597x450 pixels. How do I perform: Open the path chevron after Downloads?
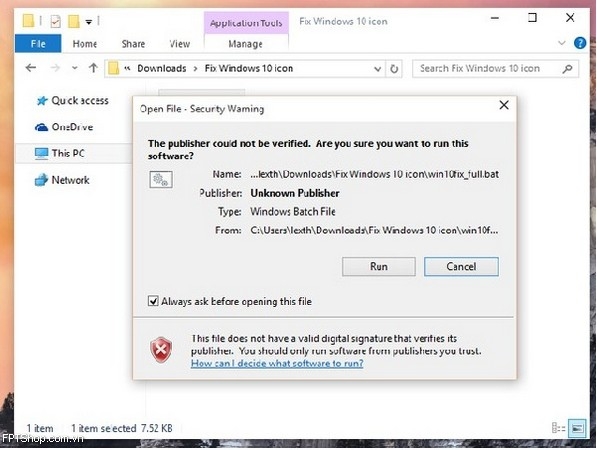point(195,69)
